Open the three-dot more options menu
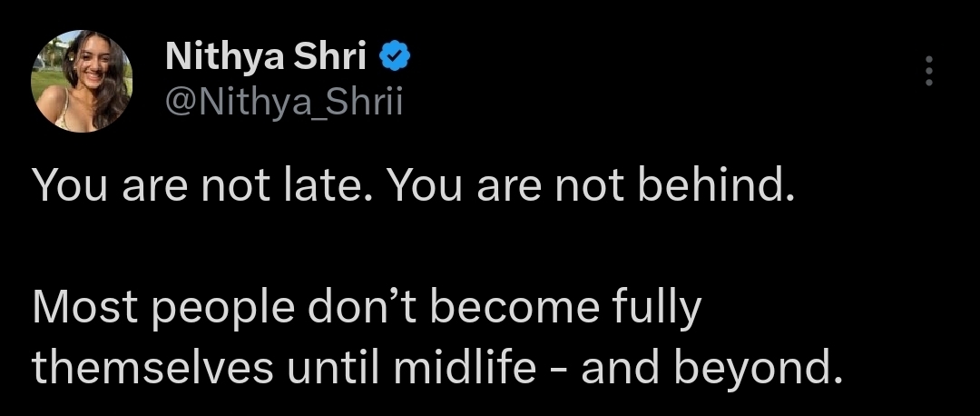 pos(929,71)
